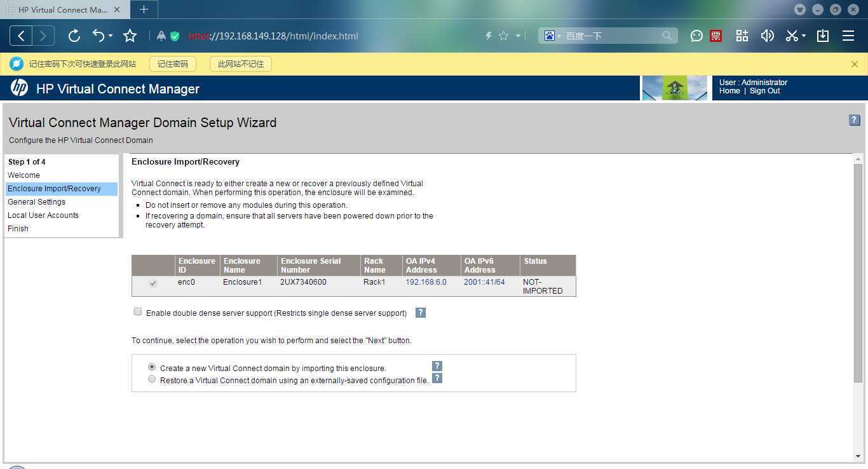The width and height of the screenshot is (868, 469).
Task: Select the HP Virtual Connect Manager tab
Action: point(63,10)
